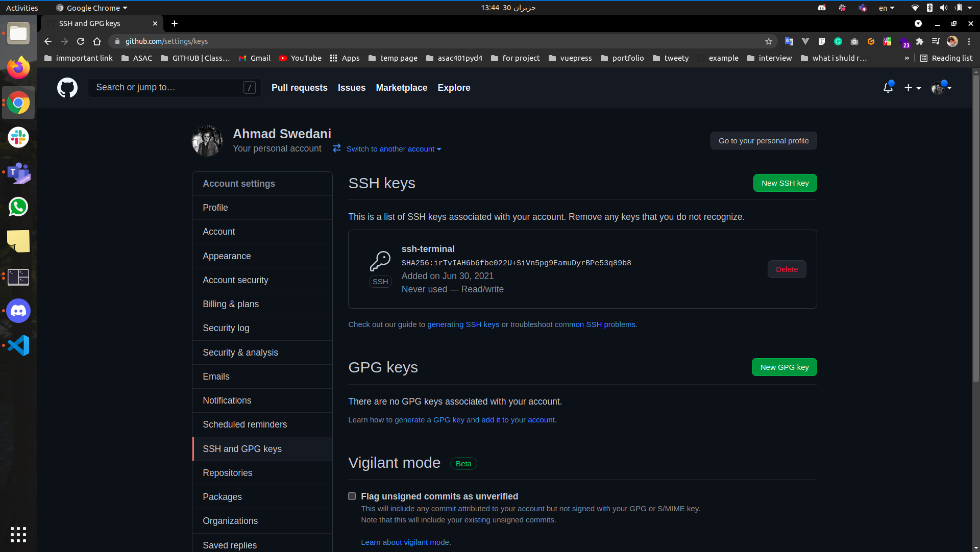Image resolution: width=980 pixels, height=552 pixels.
Task: Open the en language selector in system tray
Action: [x=887, y=8]
